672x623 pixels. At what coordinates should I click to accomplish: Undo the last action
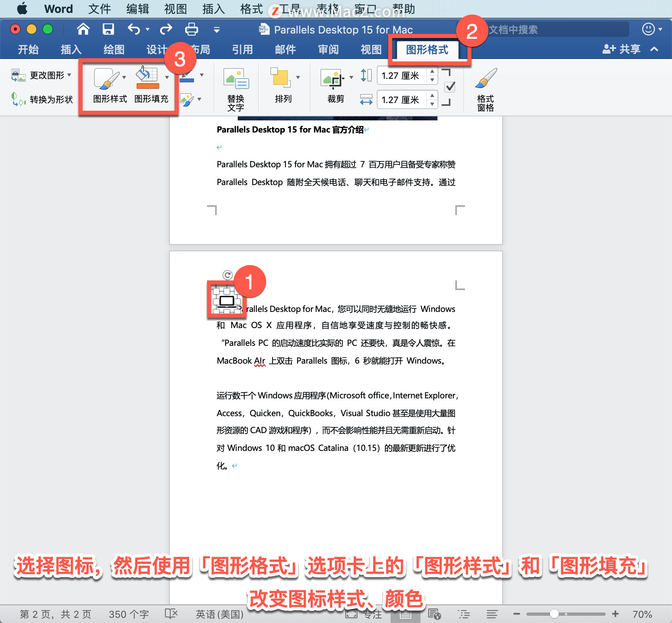click(x=133, y=29)
